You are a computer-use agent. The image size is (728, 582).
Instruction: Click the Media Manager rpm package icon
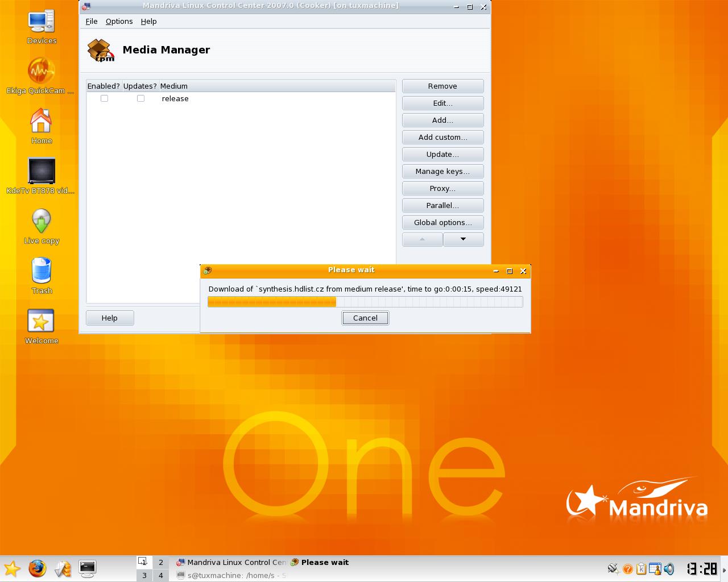101,50
